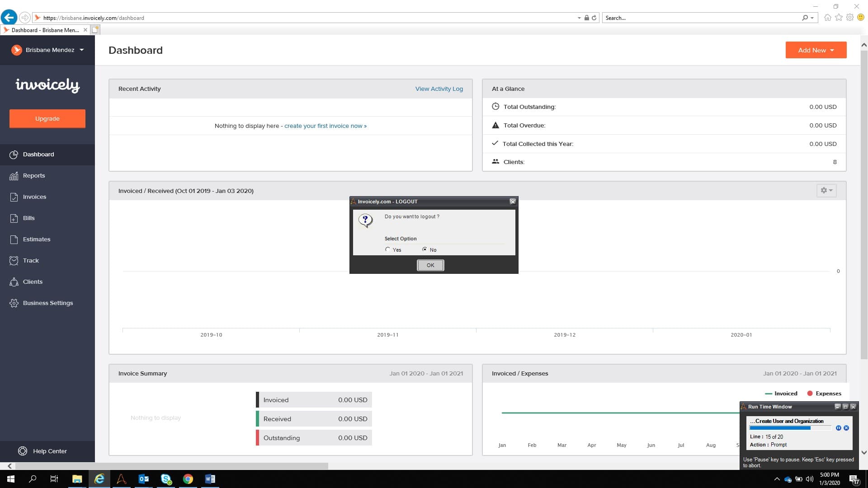This screenshot has width=868, height=488.
Task: Pause the task in Run Time Window
Action: [x=839, y=428]
